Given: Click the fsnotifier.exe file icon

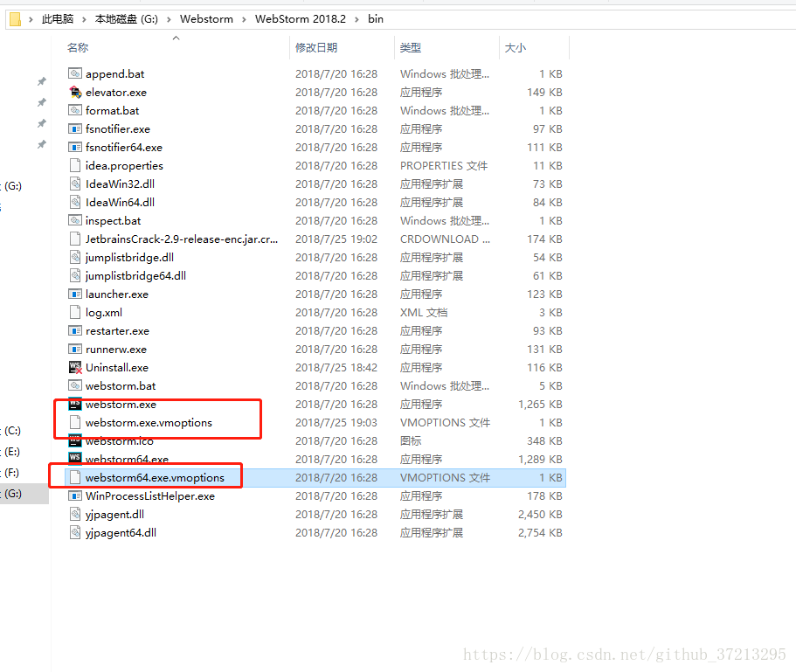Looking at the screenshot, I should coord(75,129).
